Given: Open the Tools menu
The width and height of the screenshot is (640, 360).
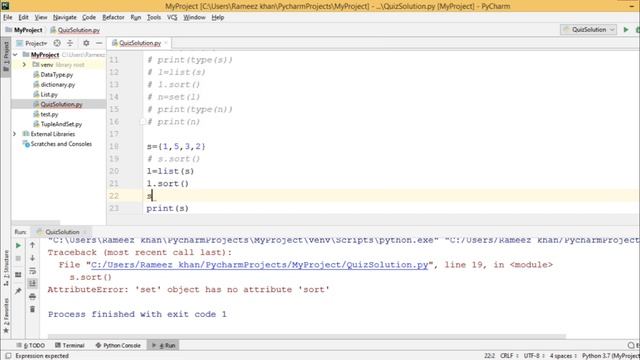Looking at the screenshot, I should pyautogui.click(x=154, y=17).
